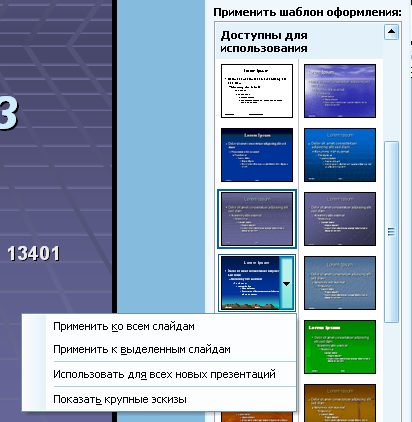Pick the dark purple template in right column
Image resolution: width=412 pixels, height=422 pixels.
point(340,219)
